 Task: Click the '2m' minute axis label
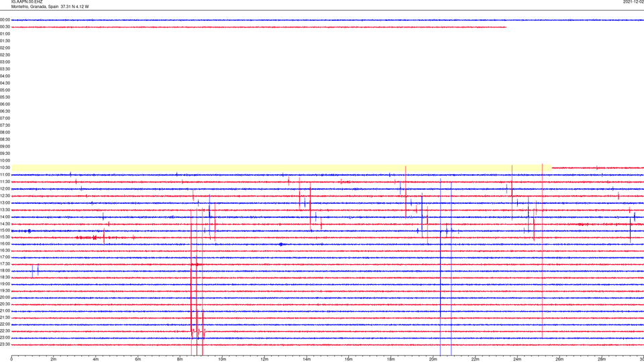coord(54,359)
